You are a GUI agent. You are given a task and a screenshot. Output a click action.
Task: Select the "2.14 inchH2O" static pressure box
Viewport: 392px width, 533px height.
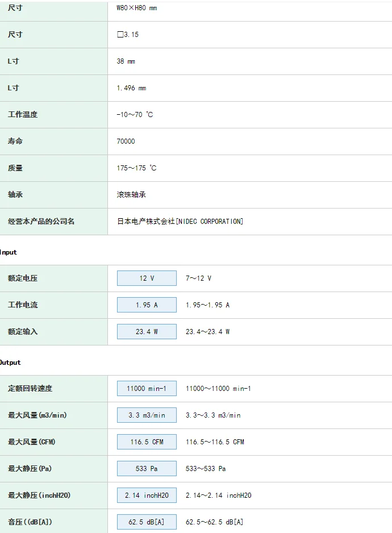pyautogui.click(x=147, y=495)
